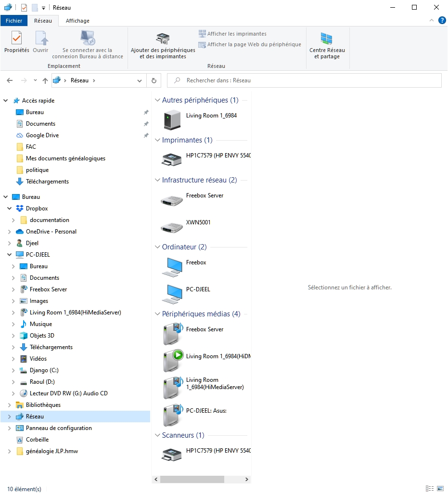Click quick access Properties checkmark icon in title bar

(24, 8)
